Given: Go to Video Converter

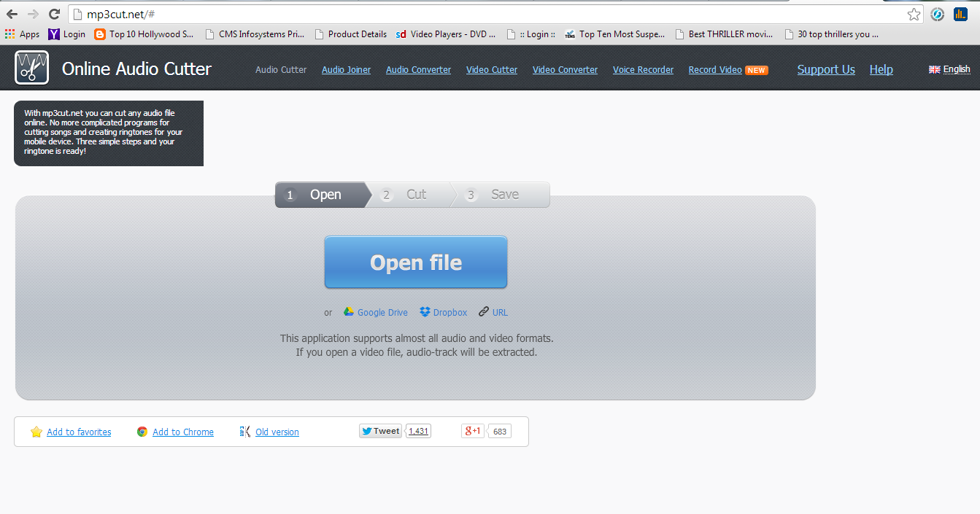Looking at the screenshot, I should [565, 70].
